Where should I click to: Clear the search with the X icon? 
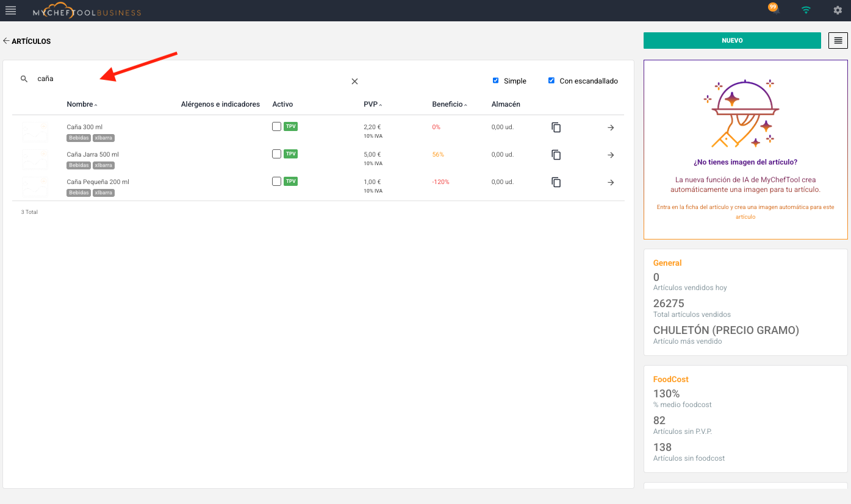click(x=354, y=82)
